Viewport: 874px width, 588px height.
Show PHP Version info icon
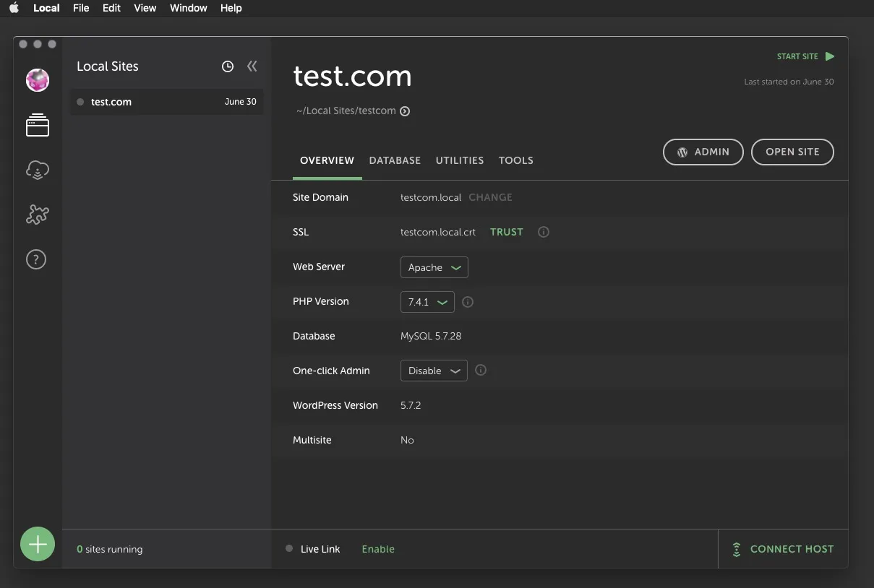468,302
